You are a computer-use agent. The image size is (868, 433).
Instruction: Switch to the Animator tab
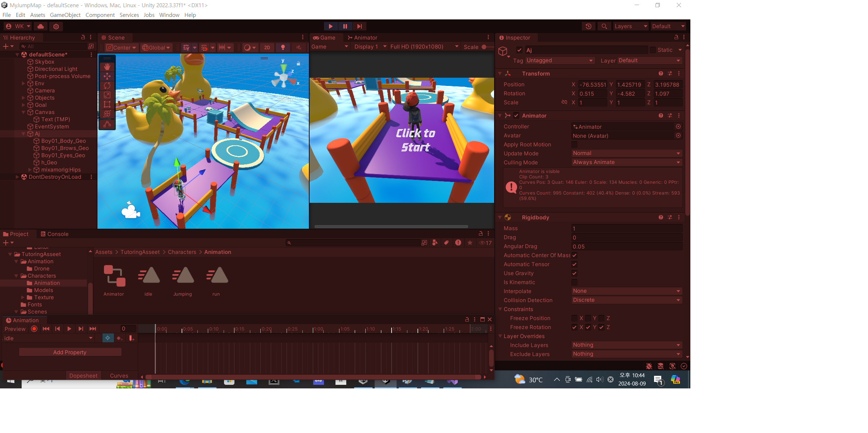coord(362,38)
